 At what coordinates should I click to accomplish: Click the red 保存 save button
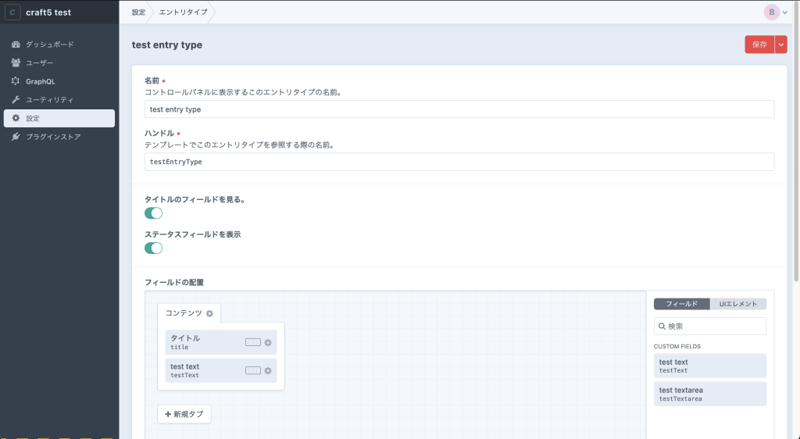759,45
